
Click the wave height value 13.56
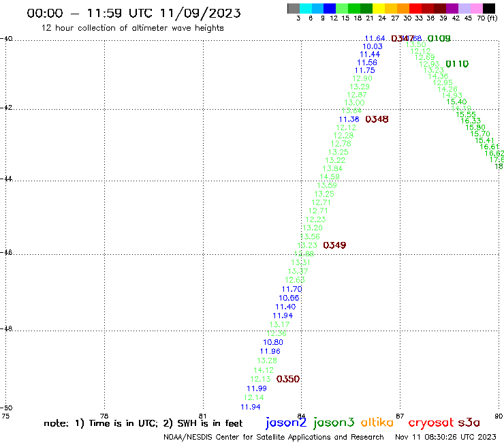coord(310,236)
